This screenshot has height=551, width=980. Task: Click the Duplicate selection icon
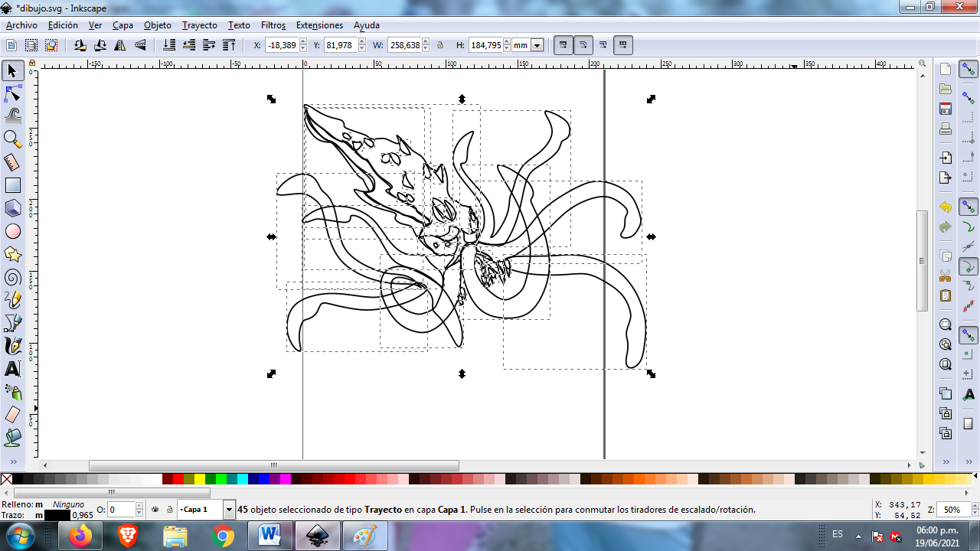coord(946,393)
